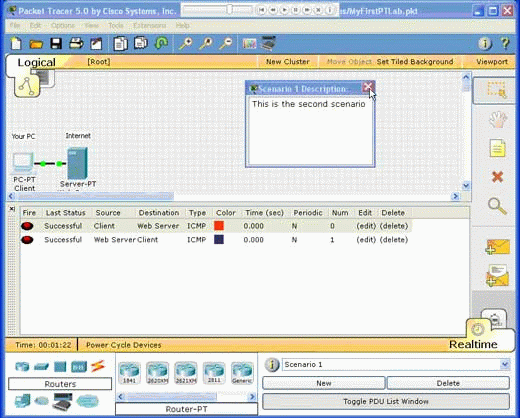Open scenario description info button
The image size is (520, 418).
272,365
